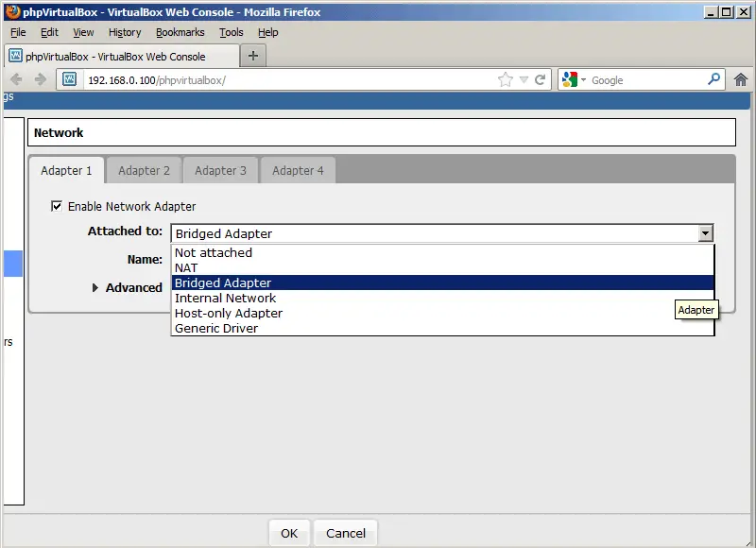Screen dimensions: 756x548
Task: Choose NAT in the list
Action: [442, 267]
